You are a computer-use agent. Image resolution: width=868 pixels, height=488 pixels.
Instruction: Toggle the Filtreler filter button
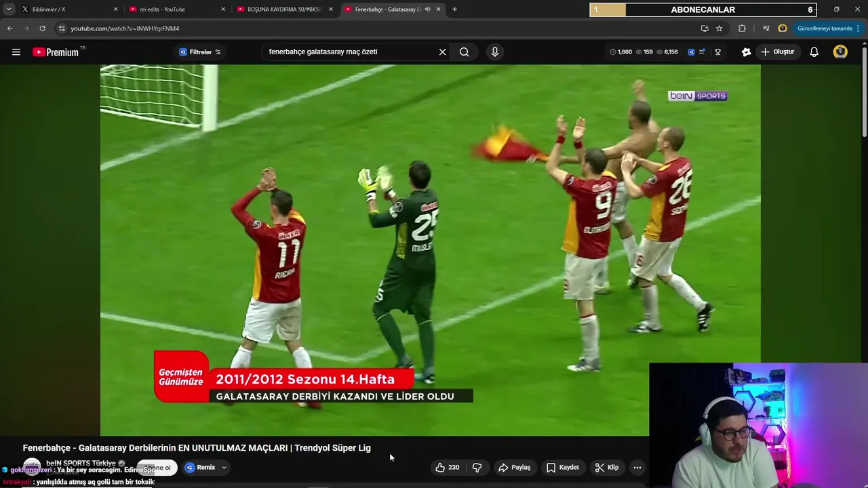click(200, 52)
